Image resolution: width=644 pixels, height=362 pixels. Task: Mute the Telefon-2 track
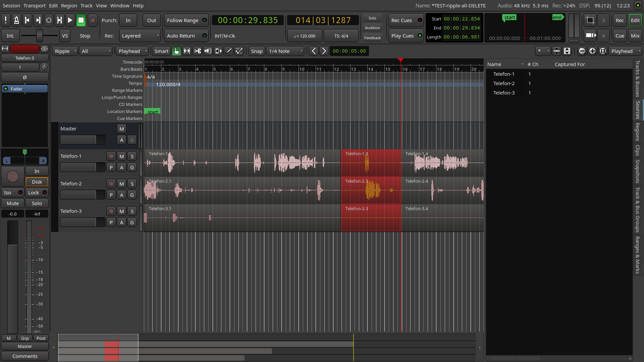(x=121, y=184)
